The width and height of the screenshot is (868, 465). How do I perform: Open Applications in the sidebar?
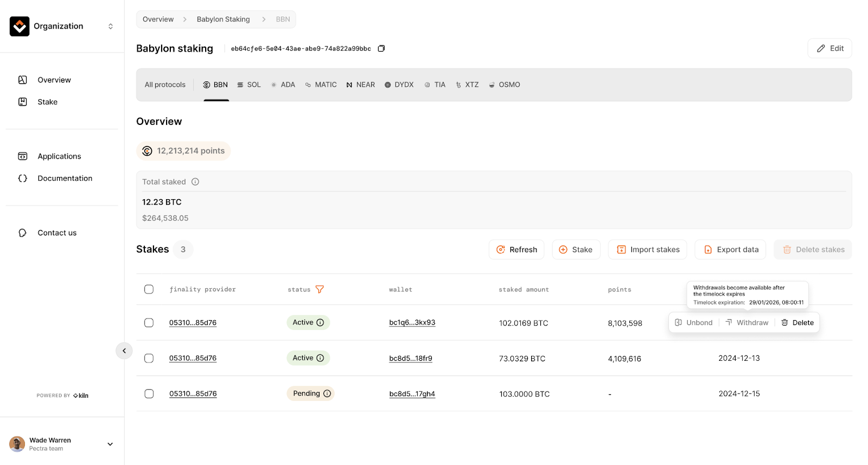pos(59,156)
